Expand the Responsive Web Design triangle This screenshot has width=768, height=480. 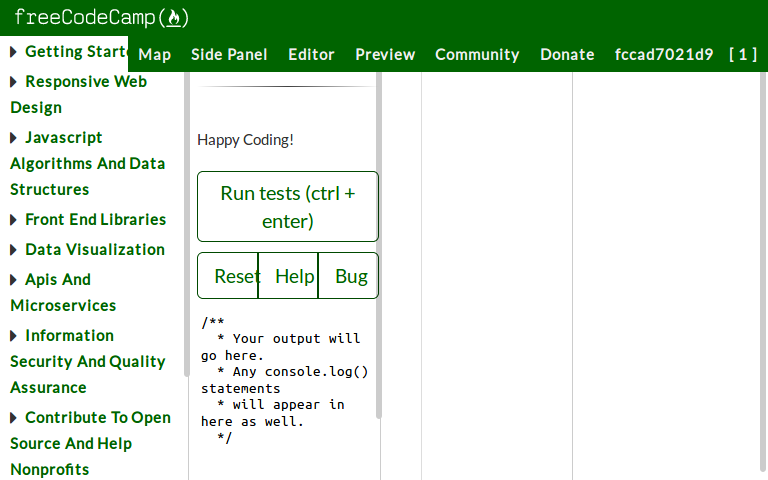14,82
